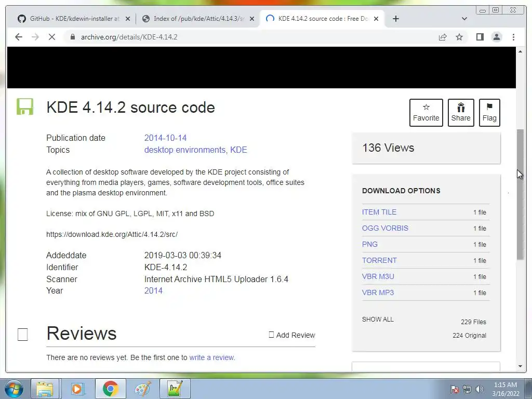532x399 pixels.
Task: Show all 229 files
Action: click(x=378, y=320)
